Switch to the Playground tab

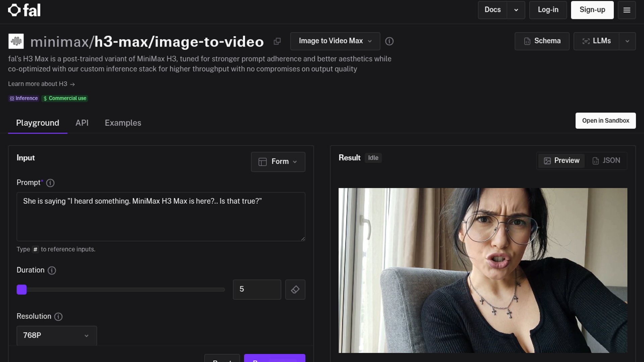tap(38, 123)
